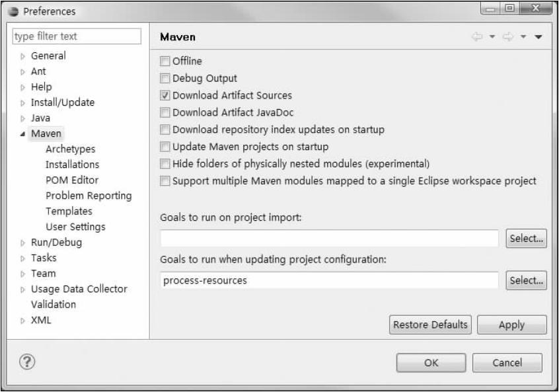Click the type filter text field

point(76,36)
